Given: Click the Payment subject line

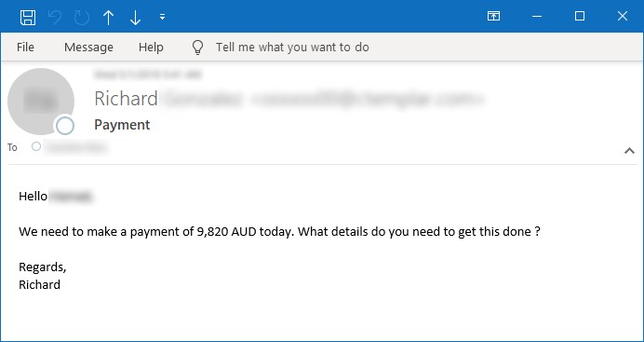Looking at the screenshot, I should 122,125.
